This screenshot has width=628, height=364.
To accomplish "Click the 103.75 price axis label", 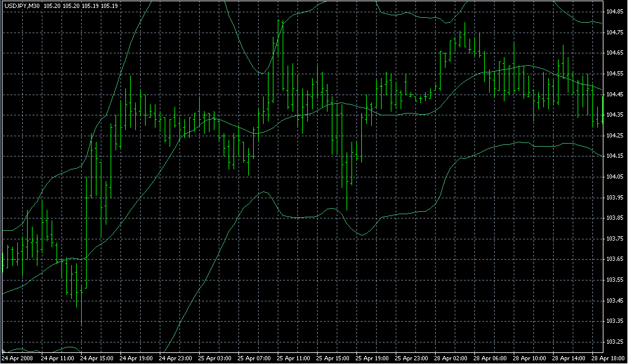I will point(614,239).
